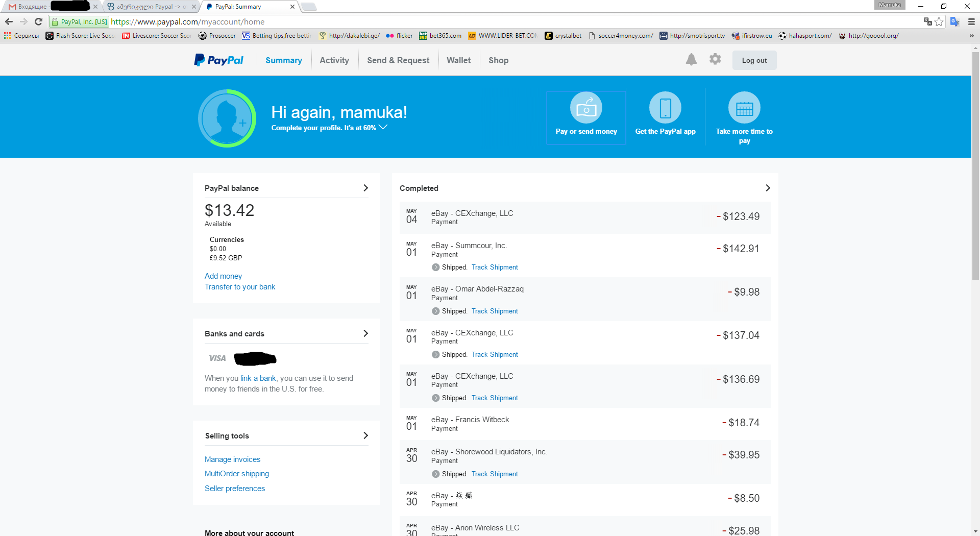980x536 pixels.
Task: Track Shipment for Shorewood Liquidators payment
Action: click(495, 474)
